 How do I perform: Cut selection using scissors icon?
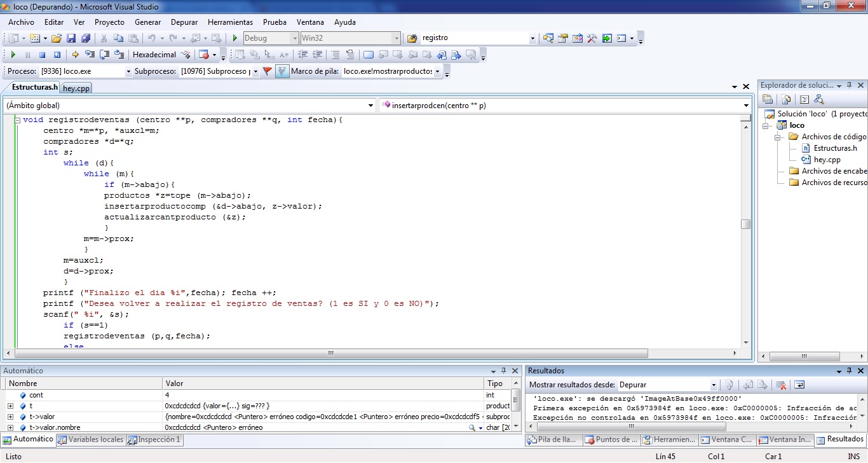pyautogui.click(x=104, y=38)
